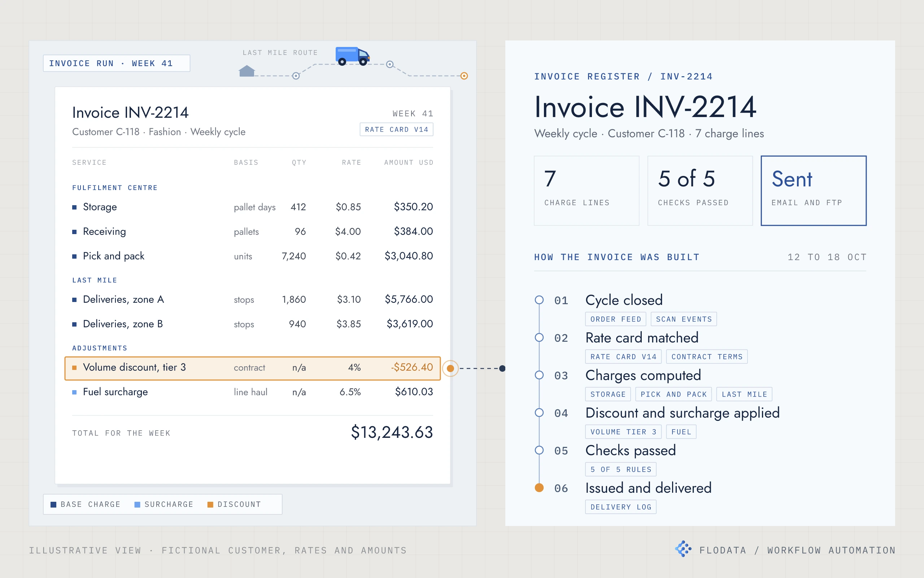Click the FUEL tag
This screenshot has height=578, width=924.
pos(681,432)
